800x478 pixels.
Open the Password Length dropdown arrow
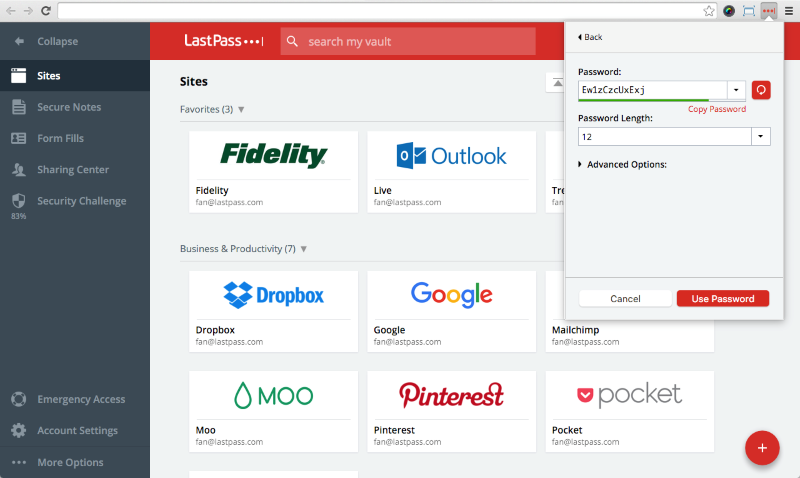tap(761, 136)
